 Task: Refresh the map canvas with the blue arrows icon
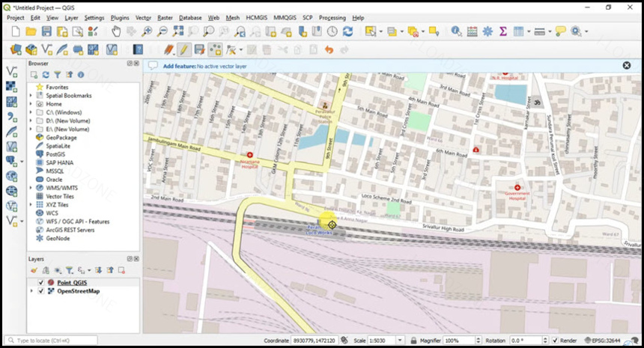click(348, 31)
